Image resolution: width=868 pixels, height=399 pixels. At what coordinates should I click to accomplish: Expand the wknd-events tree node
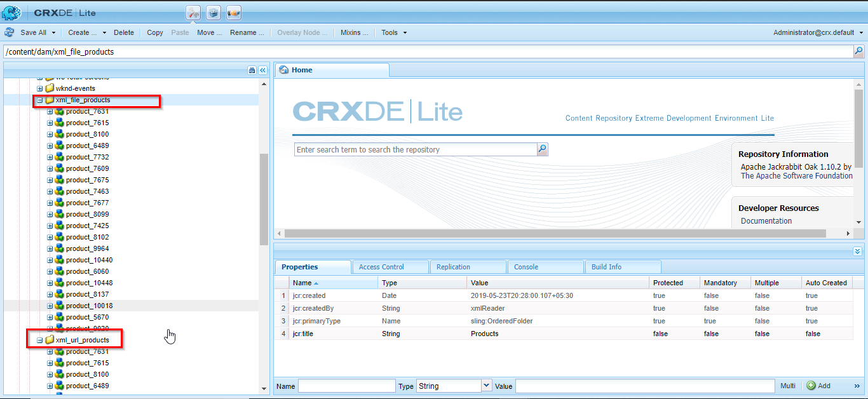[39, 88]
